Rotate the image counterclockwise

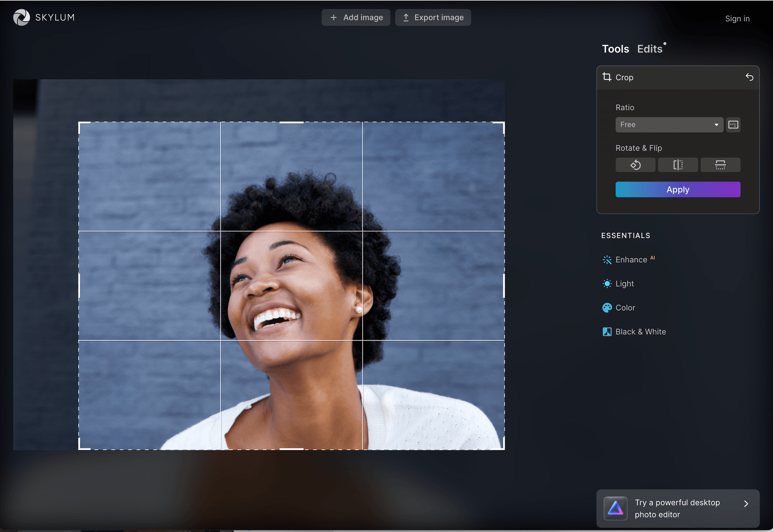click(x=635, y=165)
